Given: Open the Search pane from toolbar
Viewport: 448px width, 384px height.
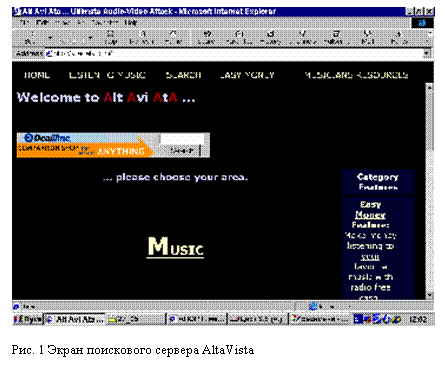Looking at the screenshot, I should [207, 38].
